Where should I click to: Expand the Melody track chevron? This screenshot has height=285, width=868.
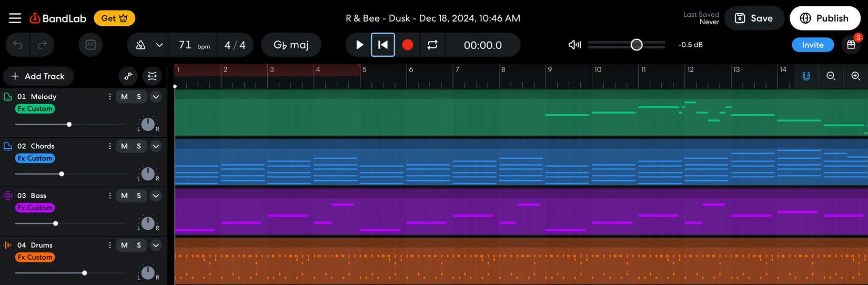tap(156, 97)
